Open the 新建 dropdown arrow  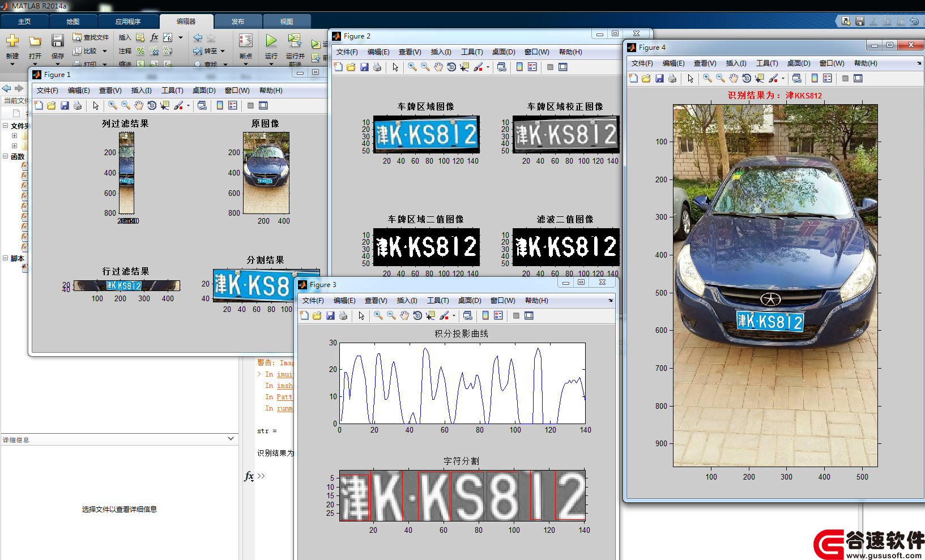coord(12,64)
